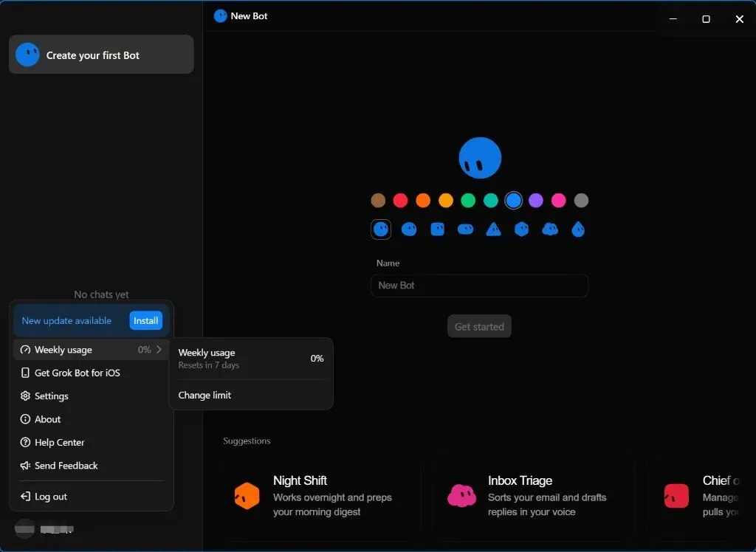Screen dimensions: 756x552
Task: Click the Help Center question mark icon
Action: [25, 442]
